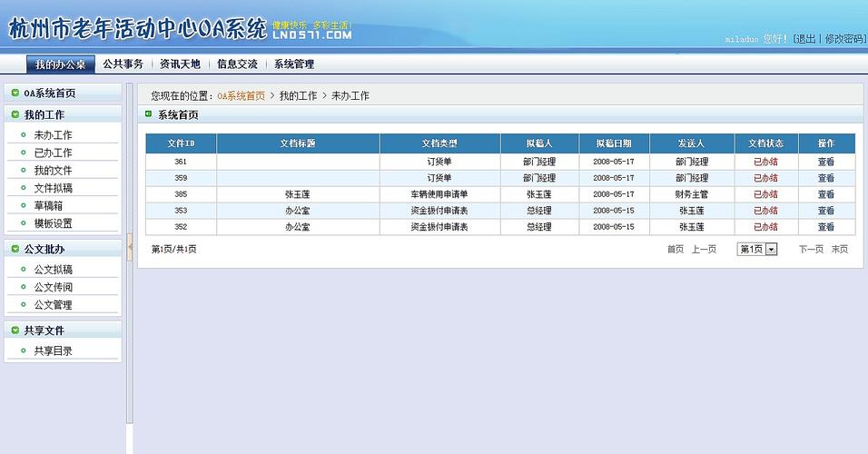The width and height of the screenshot is (868, 454).
Task: View the document with ID 353
Action: point(826,211)
